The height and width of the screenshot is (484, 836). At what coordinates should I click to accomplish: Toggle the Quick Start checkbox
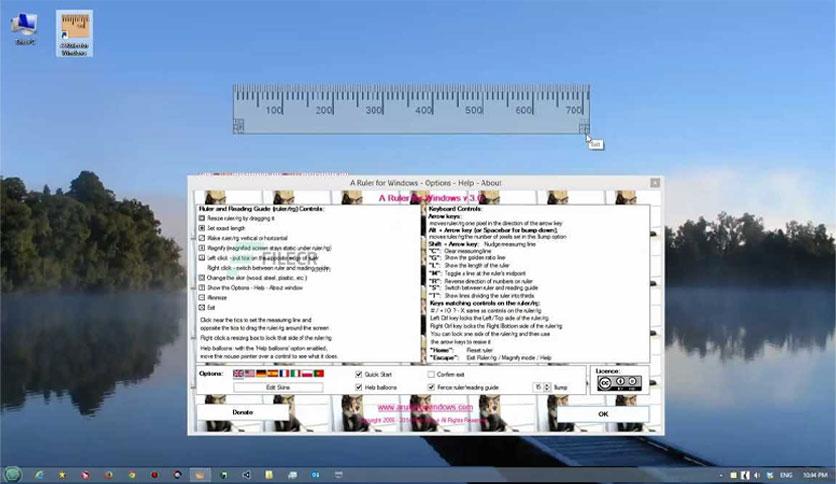[359, 374]
